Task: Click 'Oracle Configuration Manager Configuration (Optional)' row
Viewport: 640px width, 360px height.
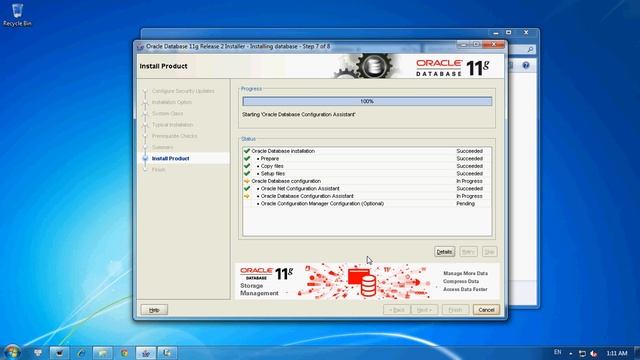Action: pyautogui.click(x=322, y=203)
